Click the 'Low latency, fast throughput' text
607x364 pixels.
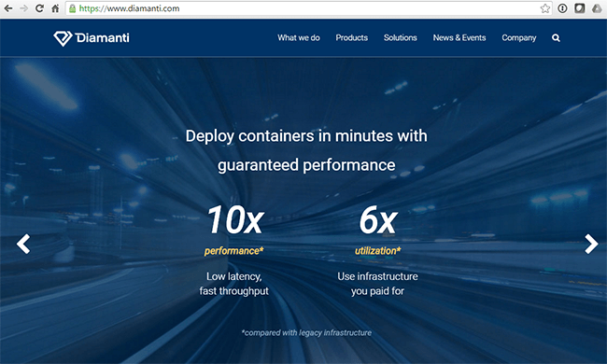233,284
